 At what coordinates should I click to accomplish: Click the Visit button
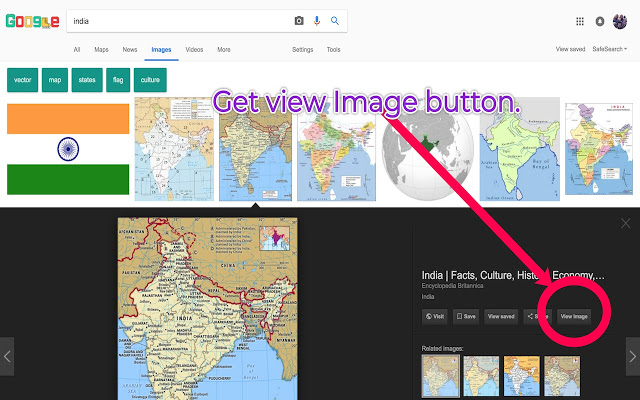click(435, 316)
